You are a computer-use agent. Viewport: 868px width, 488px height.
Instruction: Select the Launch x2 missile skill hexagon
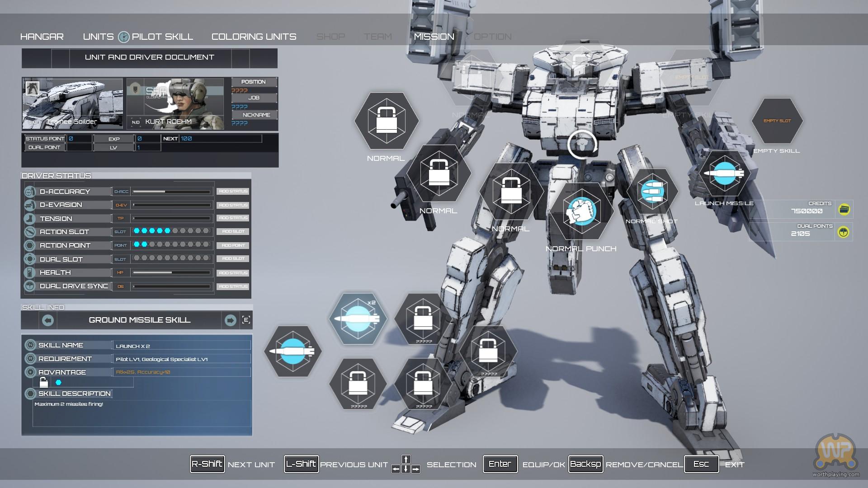click(x=358, y=319)
